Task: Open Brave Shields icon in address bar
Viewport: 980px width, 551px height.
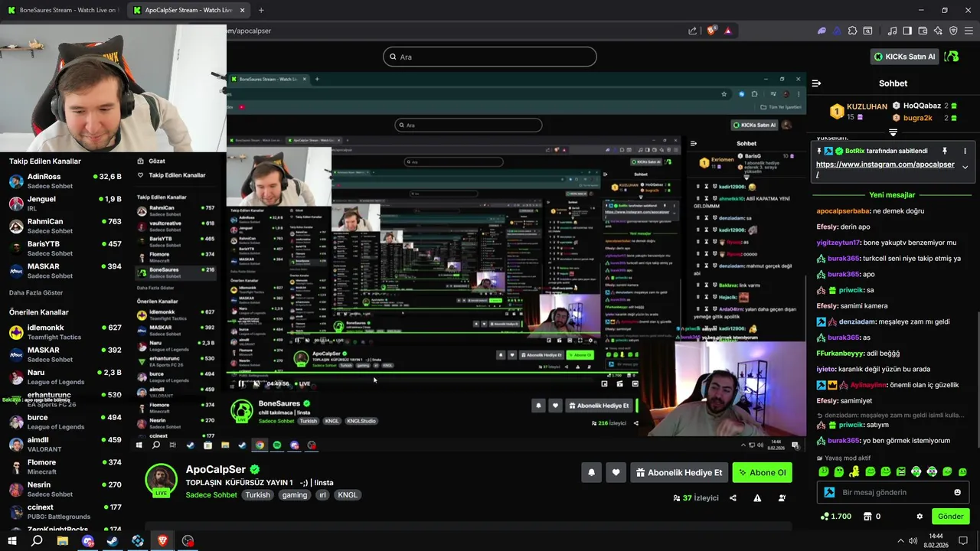Action: pyautogui.click(x=711, y=31)
